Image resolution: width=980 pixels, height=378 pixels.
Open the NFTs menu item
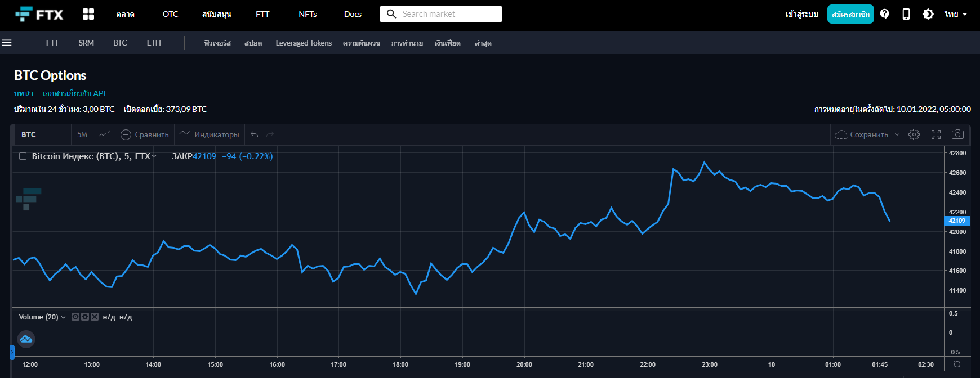tap(308, 14)
